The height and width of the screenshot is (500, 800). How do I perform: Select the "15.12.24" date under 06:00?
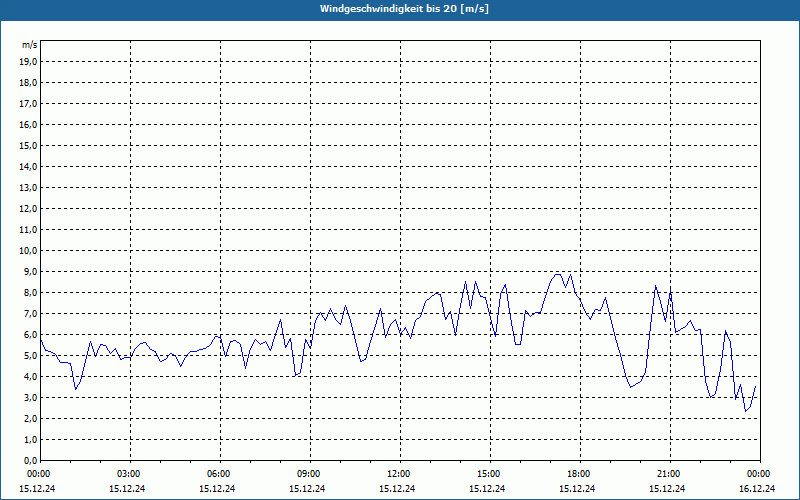[217, 488]
